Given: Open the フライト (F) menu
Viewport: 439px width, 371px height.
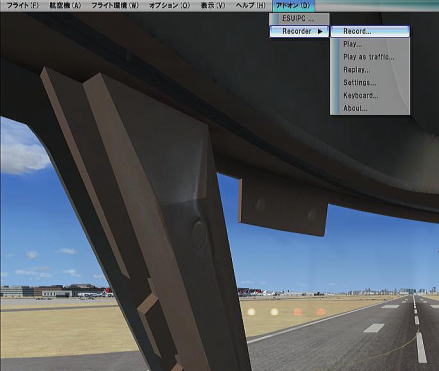Looking at the screenshot, I should click(23, 6).
